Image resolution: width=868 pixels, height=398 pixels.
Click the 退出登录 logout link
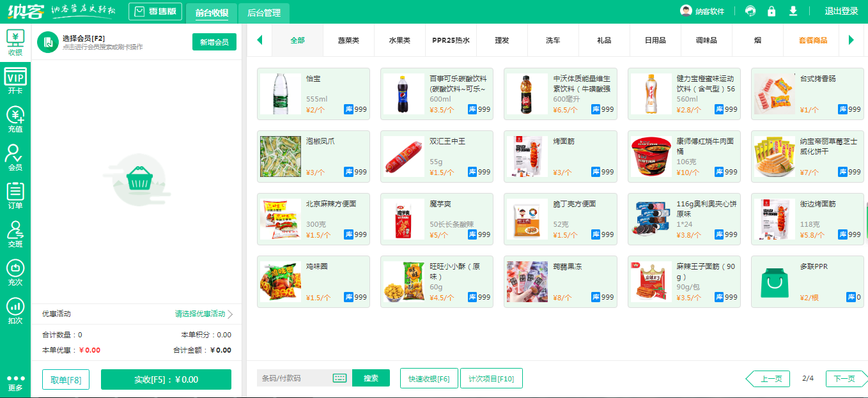pyautogui.click(x=842, y=11)
